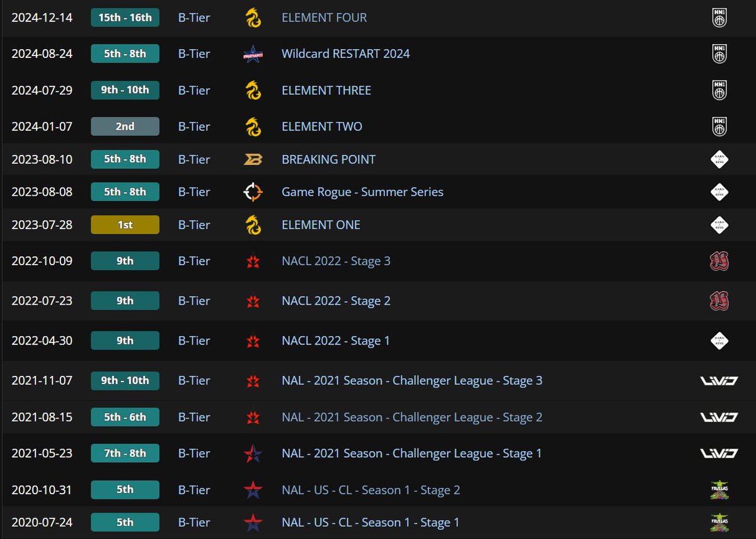
Task: Open the ELEMENT TWO tournament link
Action: (x=322, y=127)
